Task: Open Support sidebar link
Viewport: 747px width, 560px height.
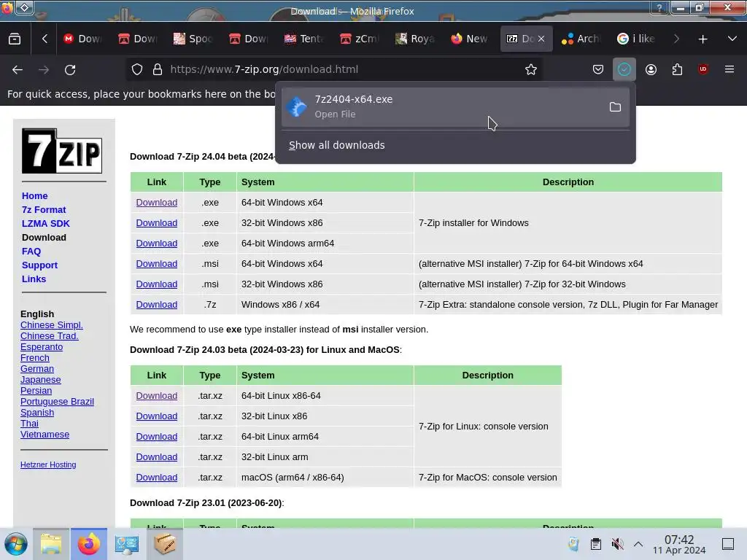Action: (39, 265)
